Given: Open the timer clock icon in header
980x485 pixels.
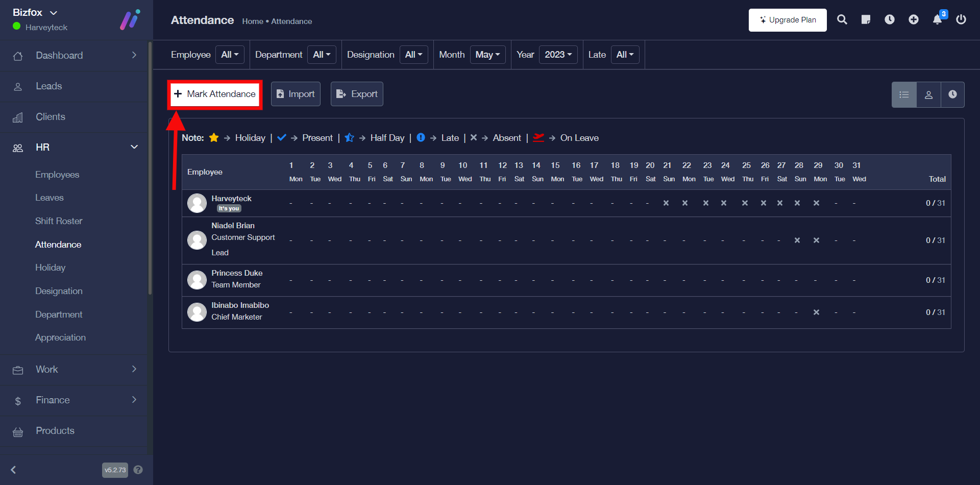Looking at the screenshot, I should point(890,19).
